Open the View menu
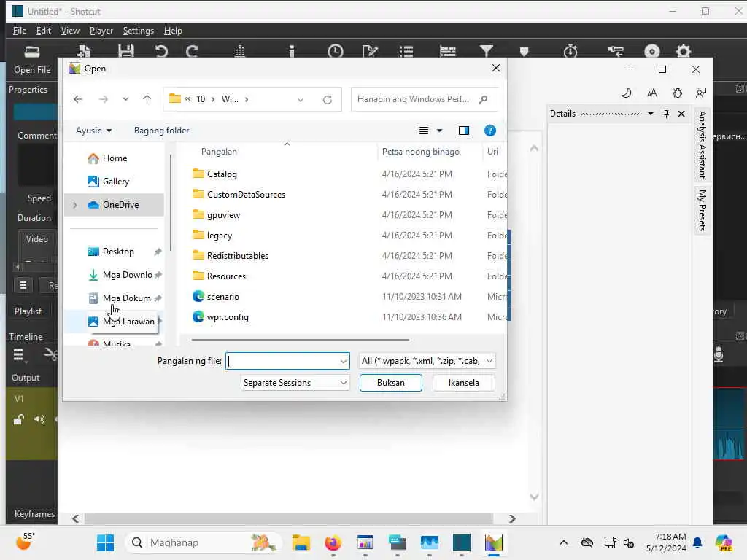Screen dimensions: 747x560 point(70,31)
